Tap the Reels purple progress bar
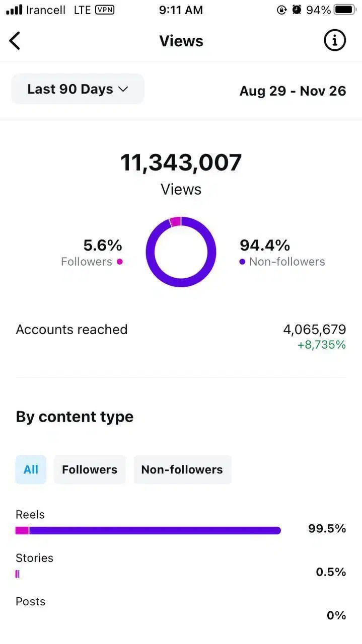 point(154,530)
